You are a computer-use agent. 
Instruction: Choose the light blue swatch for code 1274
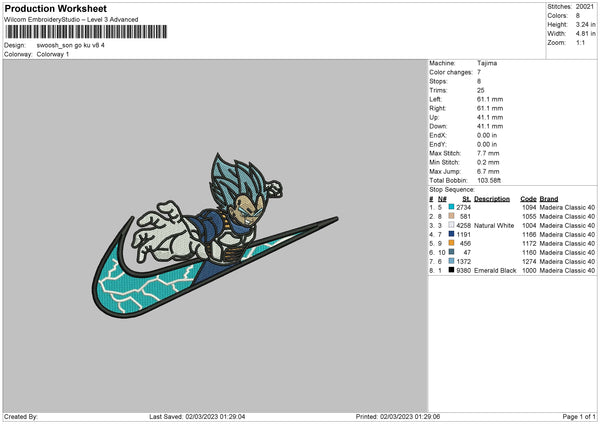click(x=452, y=261)
